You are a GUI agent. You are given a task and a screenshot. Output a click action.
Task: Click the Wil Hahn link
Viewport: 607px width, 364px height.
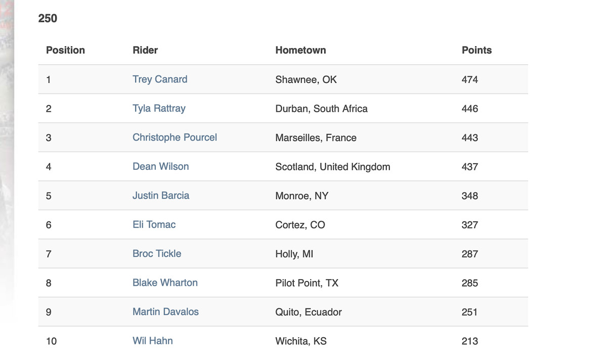153,341
